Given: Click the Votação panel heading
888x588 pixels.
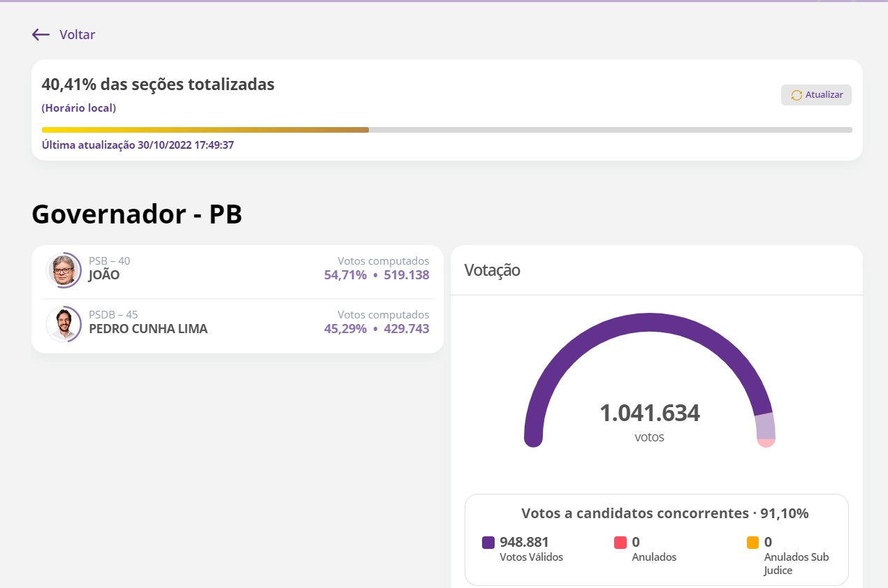Looking at the screenshot, I should [x=493, y=270].
